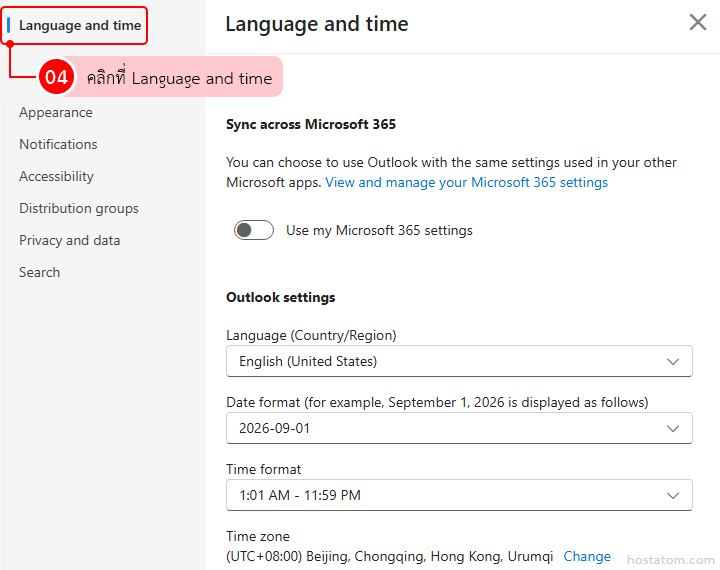Image resolution: width=720 pixels, height=570 pixels.
Task: Open the Time format dropdown
Action: click(x=459, y=495)
